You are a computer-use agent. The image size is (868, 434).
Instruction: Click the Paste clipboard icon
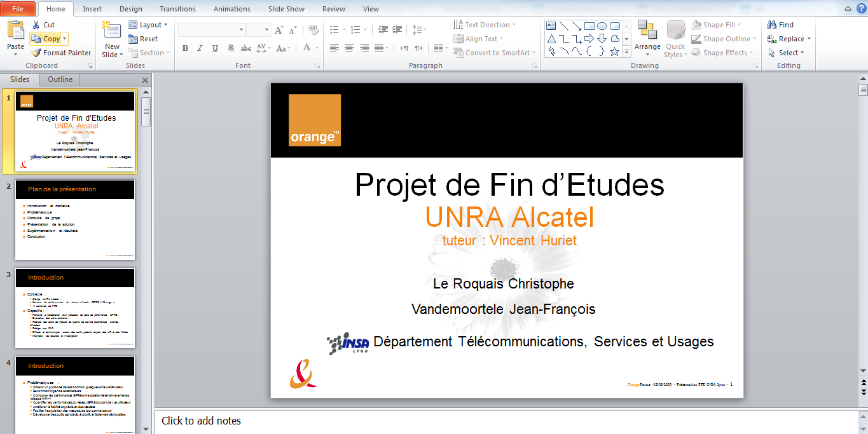pos(15,30)
